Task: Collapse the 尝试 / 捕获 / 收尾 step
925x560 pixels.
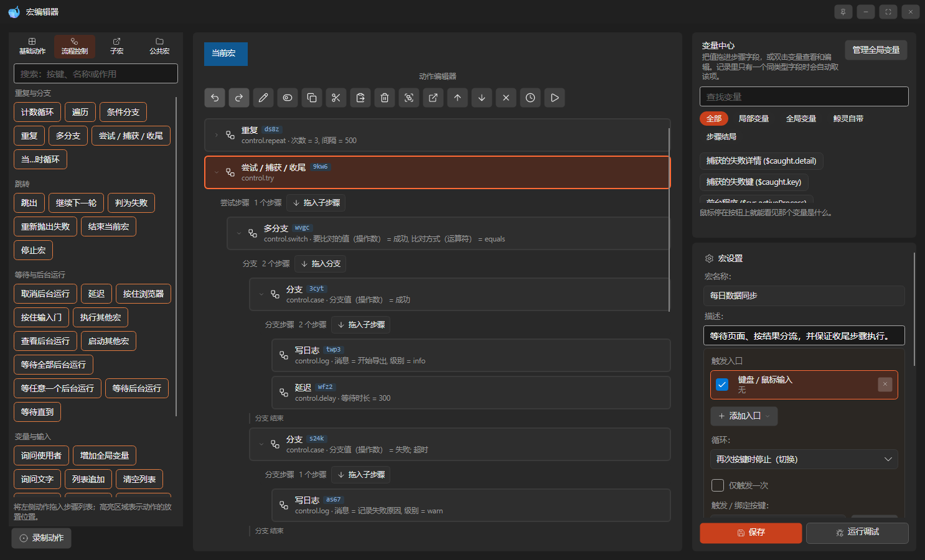Action: point(217,172)
